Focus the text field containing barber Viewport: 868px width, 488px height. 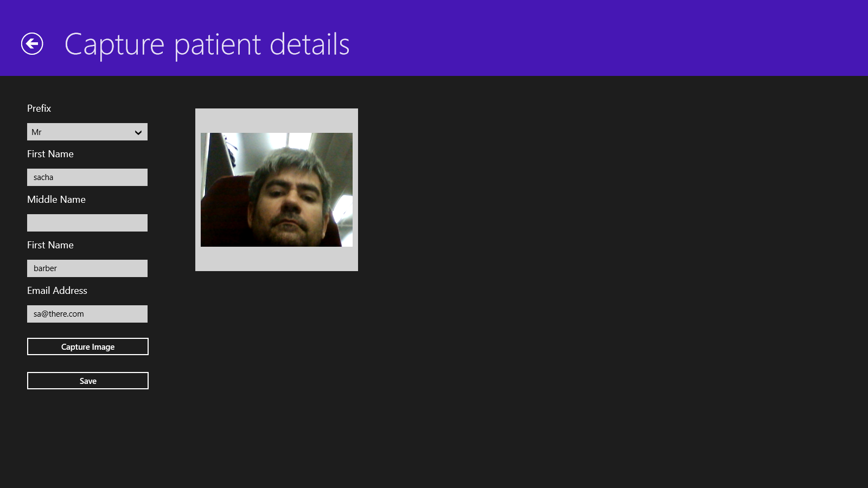click(x=87, y=268)
